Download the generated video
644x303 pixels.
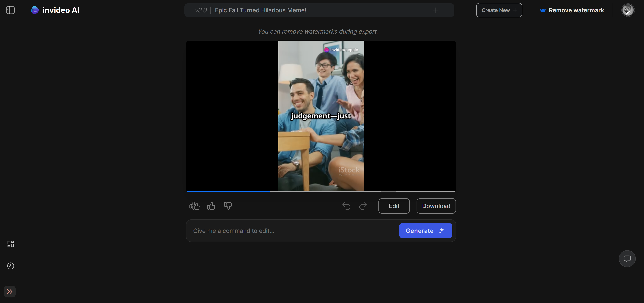point(436,206)
